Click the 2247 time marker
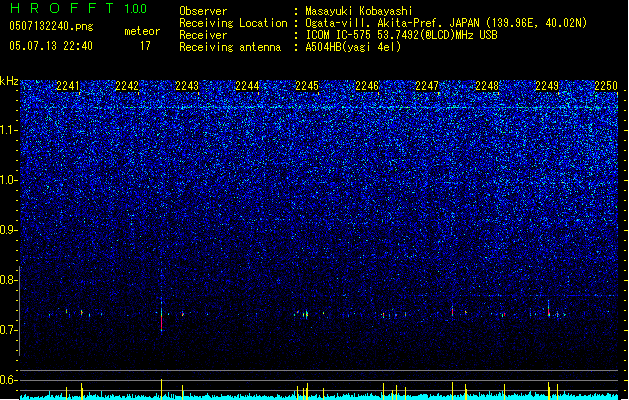The width and height of the screenshot is (629, 400). [427, 86]
